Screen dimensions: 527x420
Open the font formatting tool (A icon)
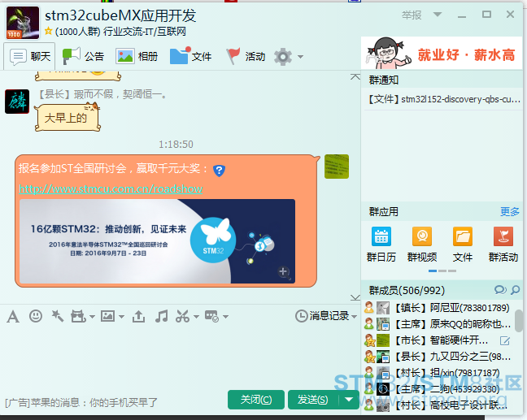tap(13, 316)
